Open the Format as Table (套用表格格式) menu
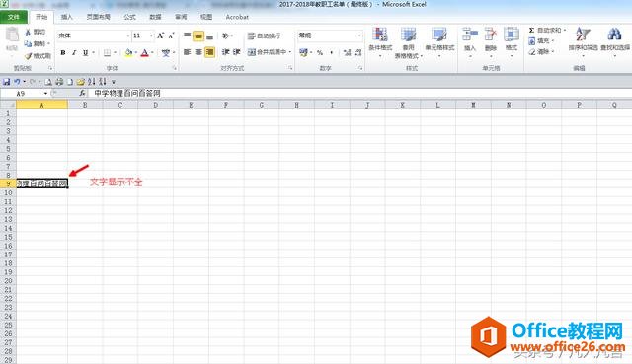Screen dimensions: 632x364 [408, 42]
